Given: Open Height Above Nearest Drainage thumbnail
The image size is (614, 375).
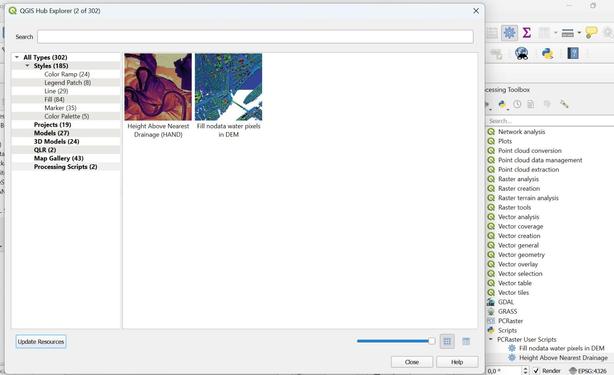Looking at the screenshot, I should point(158,87).
